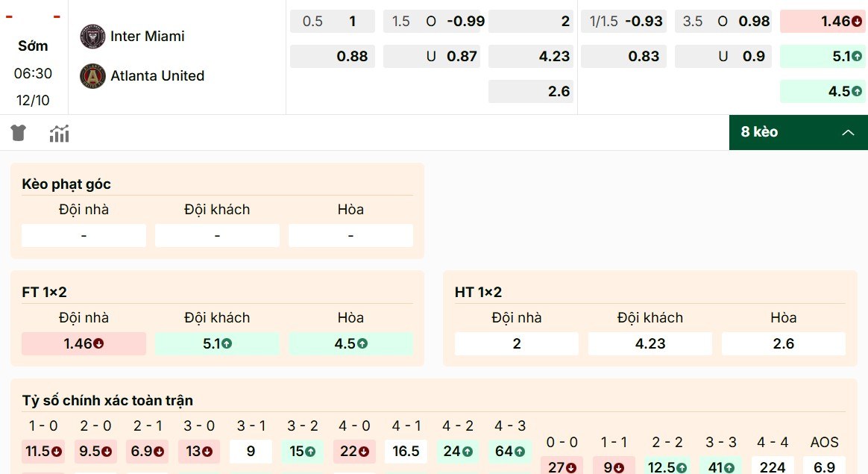
Task: Pick Under odds 0.87 in header row
Action: coord(434,56)
